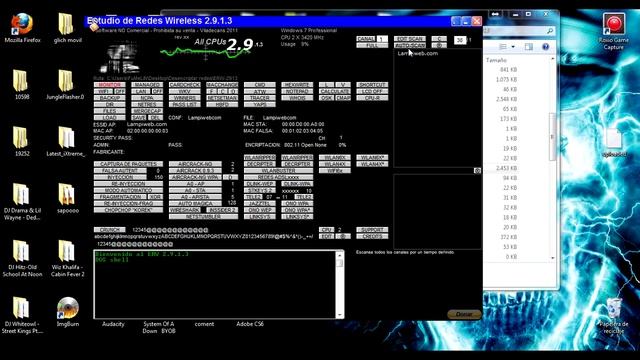Launch the CMD button

click(260, 85)
